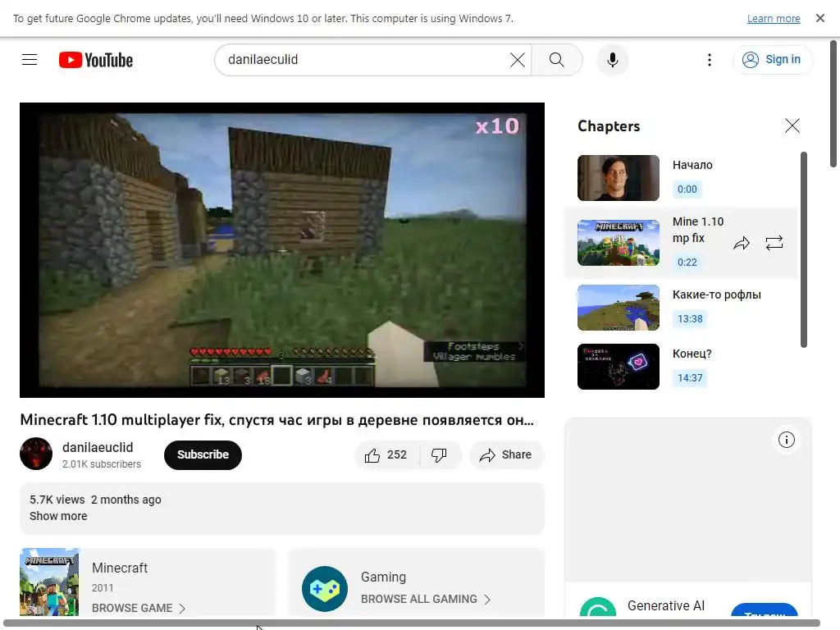The image size is (840, 630).
Task: Share the video
Action: click(x=506, y=454)
